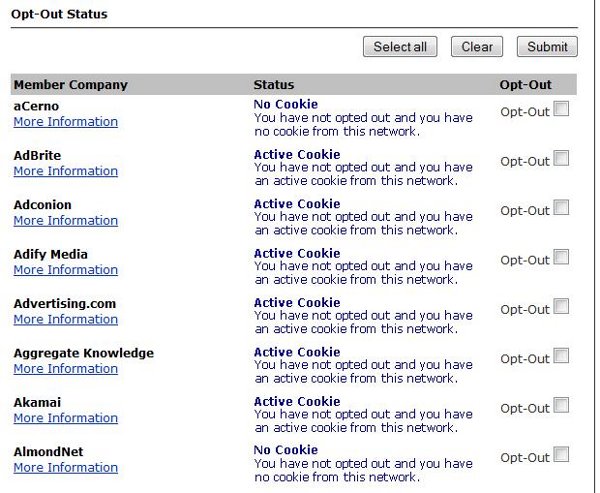Click the Opt-Out label in aCerno row
Viewport: 600px width, 493px height.
coord(525,112)
